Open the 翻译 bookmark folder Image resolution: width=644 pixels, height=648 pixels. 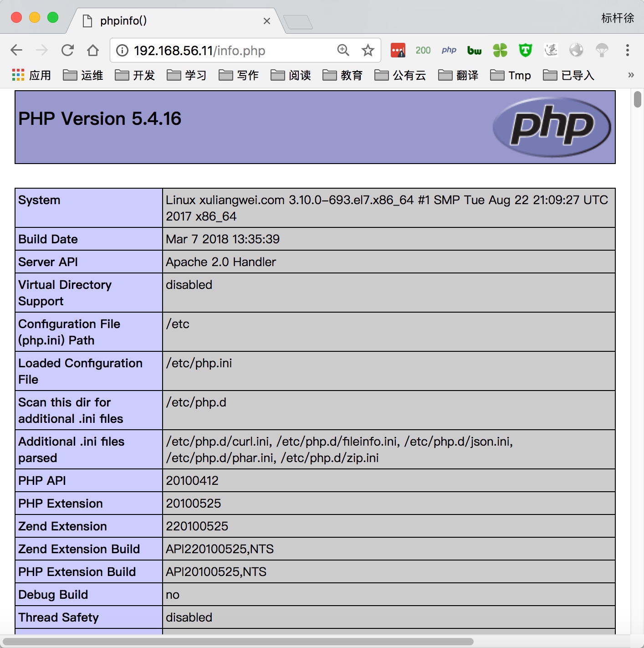[458, 75]
